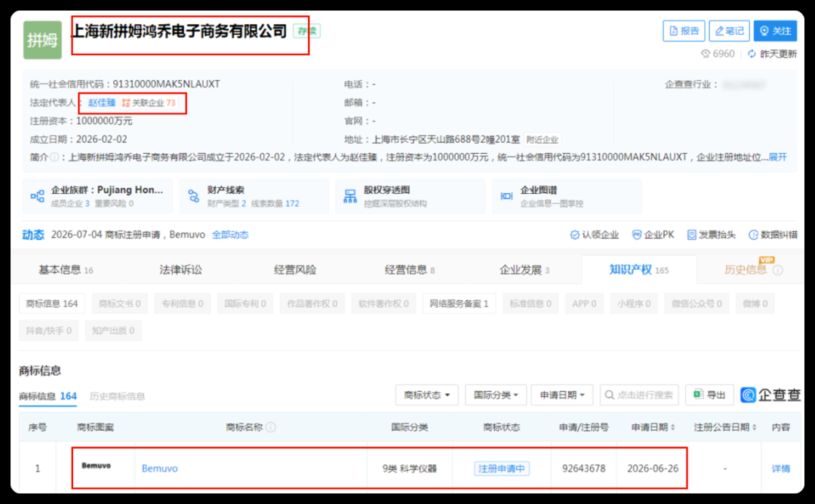Click the 企业PK compare icon
The height and width of the screenshot is (504, 815).
tap(637, 235)
